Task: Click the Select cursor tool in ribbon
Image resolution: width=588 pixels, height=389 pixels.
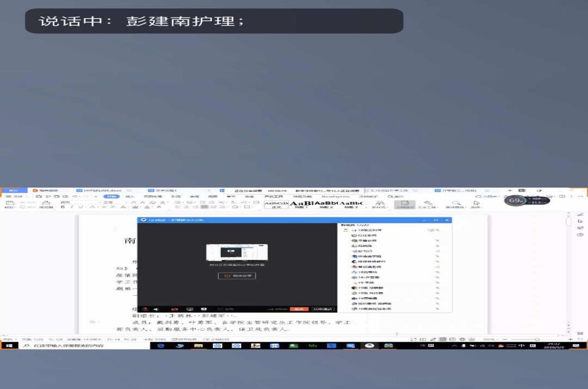Action: click(476, 204)
